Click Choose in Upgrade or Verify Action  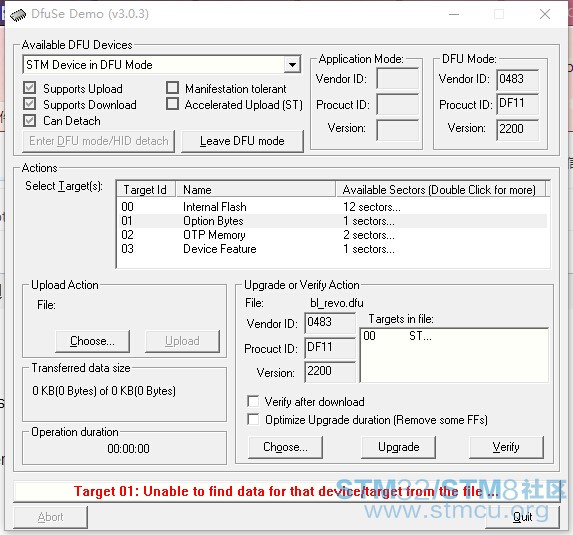(x=285, y=447)
